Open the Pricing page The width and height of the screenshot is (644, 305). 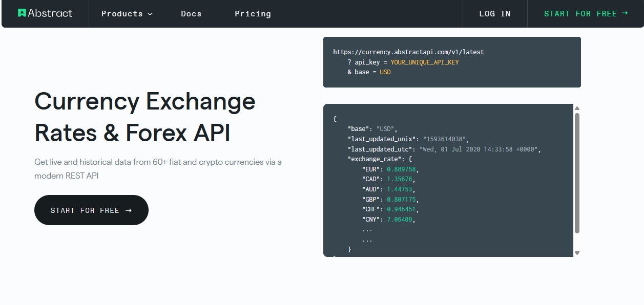click(253, 14)
